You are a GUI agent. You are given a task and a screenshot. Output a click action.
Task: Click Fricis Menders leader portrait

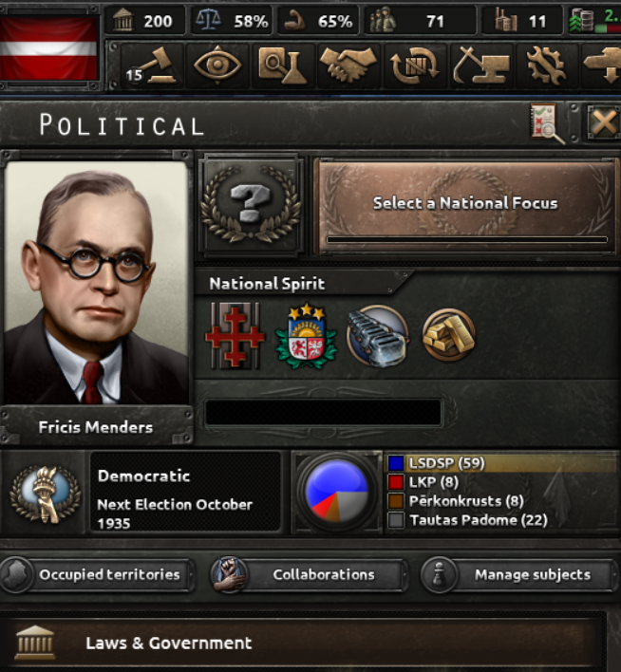pyautogui.click(x=97, y=283)
